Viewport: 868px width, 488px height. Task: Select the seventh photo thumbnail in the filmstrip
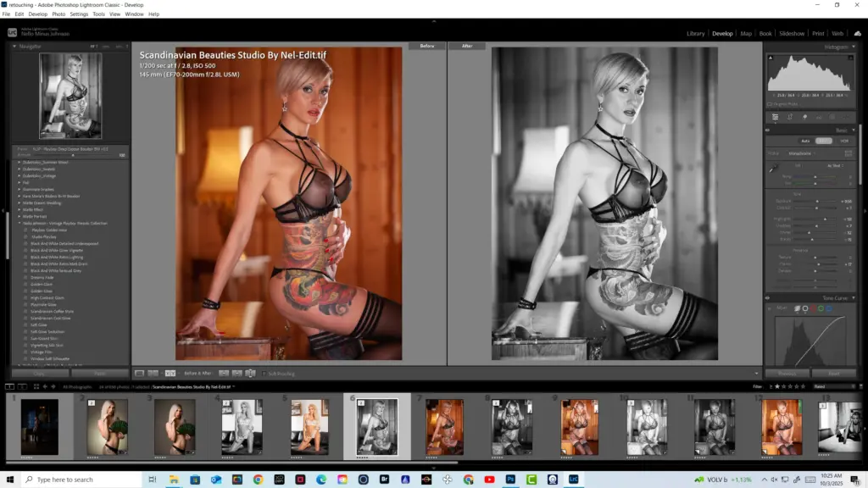pos(444,428)
